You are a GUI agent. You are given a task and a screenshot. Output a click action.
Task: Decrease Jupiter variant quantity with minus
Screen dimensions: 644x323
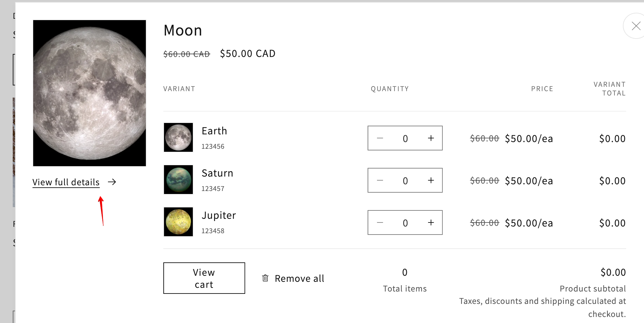click(380, 222)
